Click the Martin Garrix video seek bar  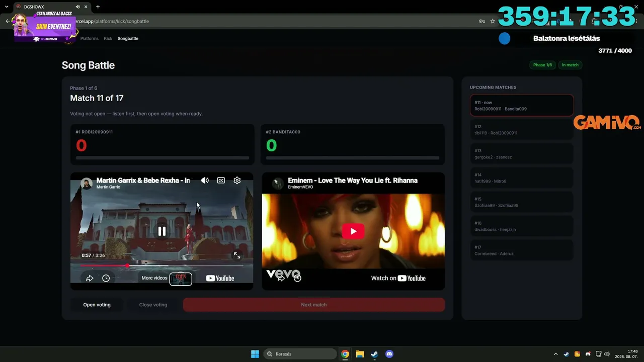pyautogui.click(x=162, y=265)
